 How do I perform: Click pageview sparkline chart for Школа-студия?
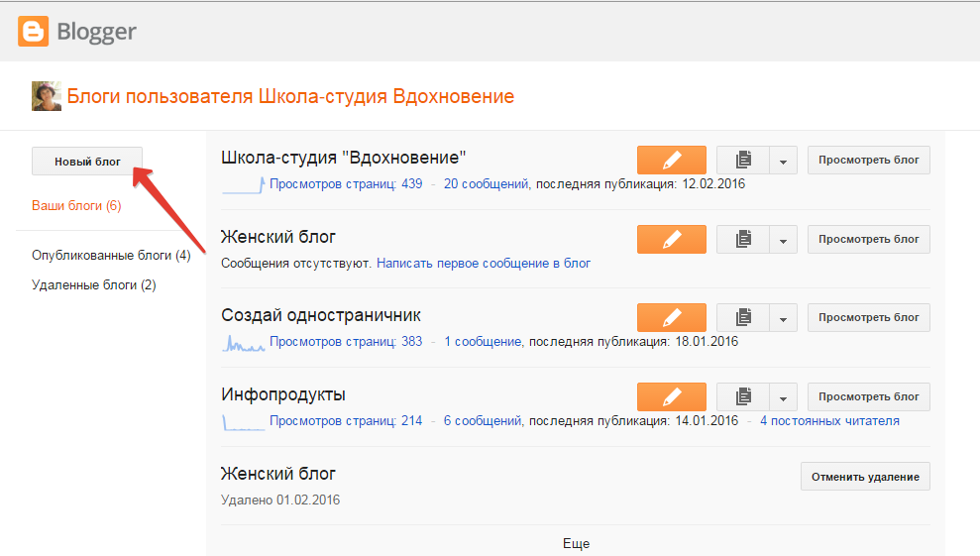coord(244,185)
